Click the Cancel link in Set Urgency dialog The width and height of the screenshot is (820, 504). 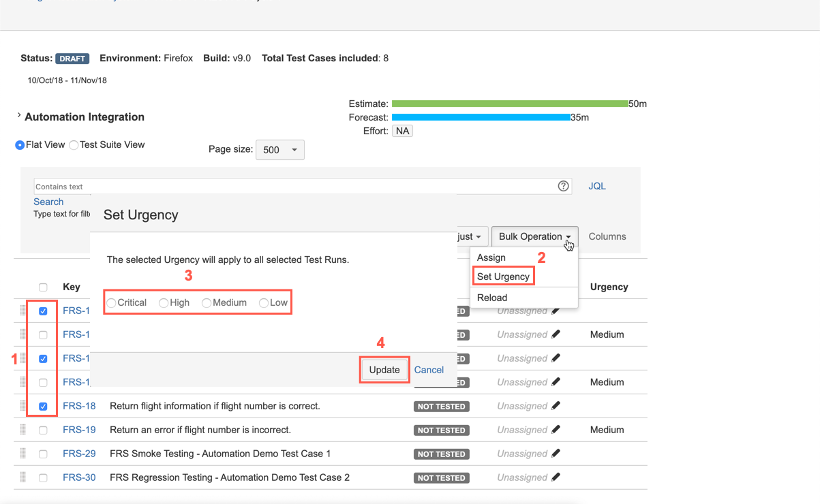click(x=429, y=370)
